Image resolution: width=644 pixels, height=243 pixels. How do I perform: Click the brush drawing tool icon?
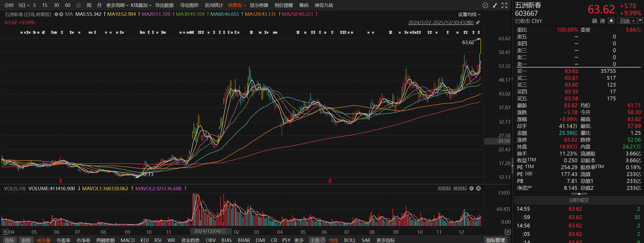[x=495, y=5]
